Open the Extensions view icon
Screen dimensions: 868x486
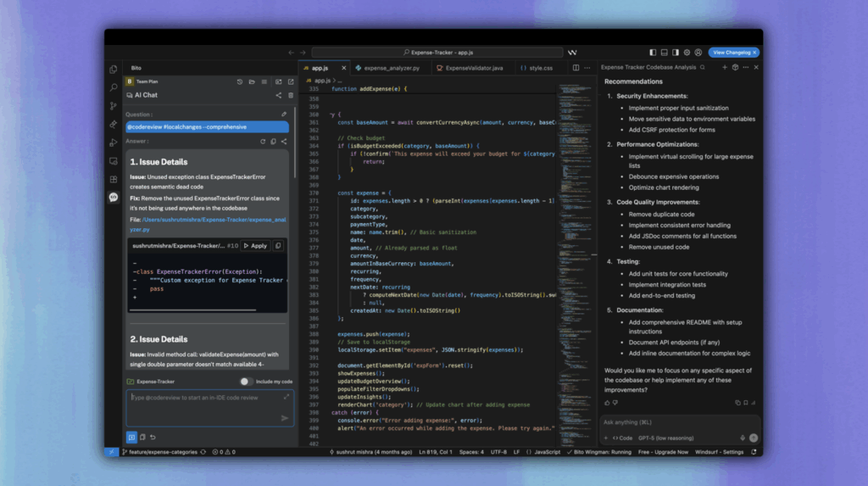(114, 179)
